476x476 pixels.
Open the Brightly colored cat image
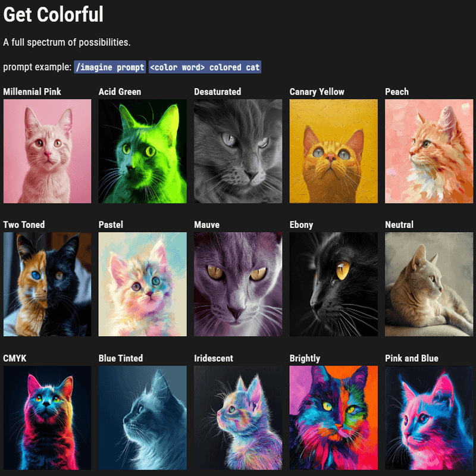pyautogui.click(x=334, y=417)
